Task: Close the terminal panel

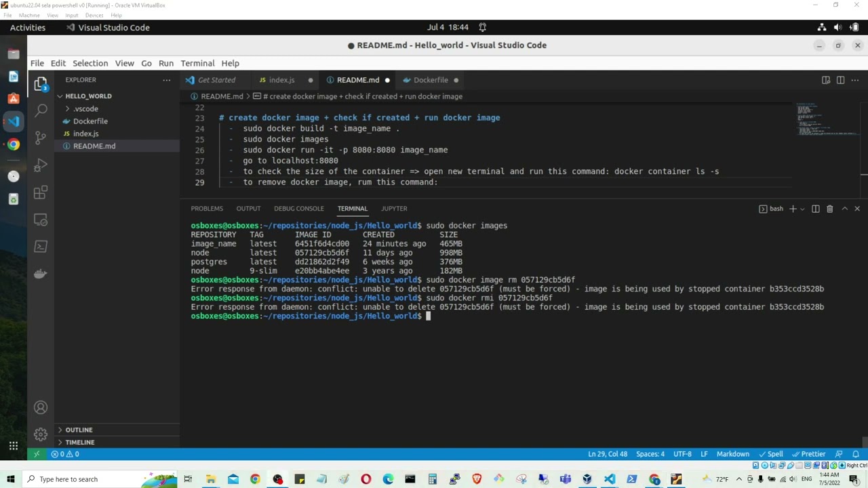Action: pyautogui.click(x=857, y=209)
